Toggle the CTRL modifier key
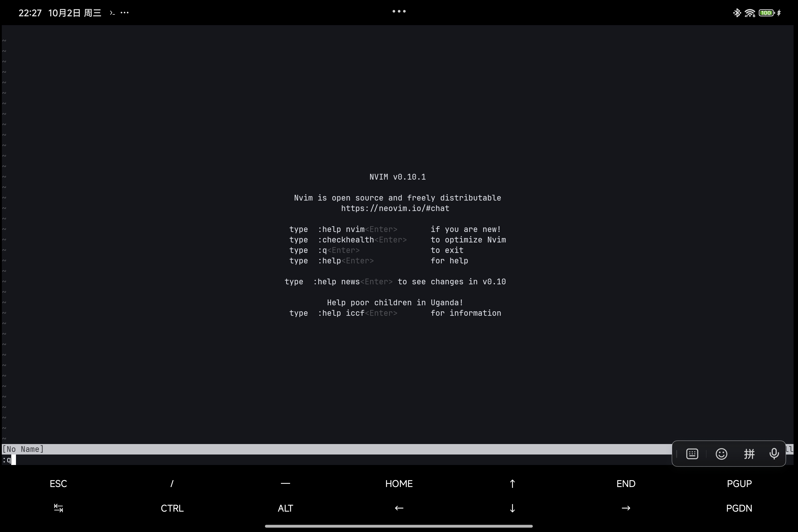The width and height of the screenshot is (798, 532). pos(172,508)
